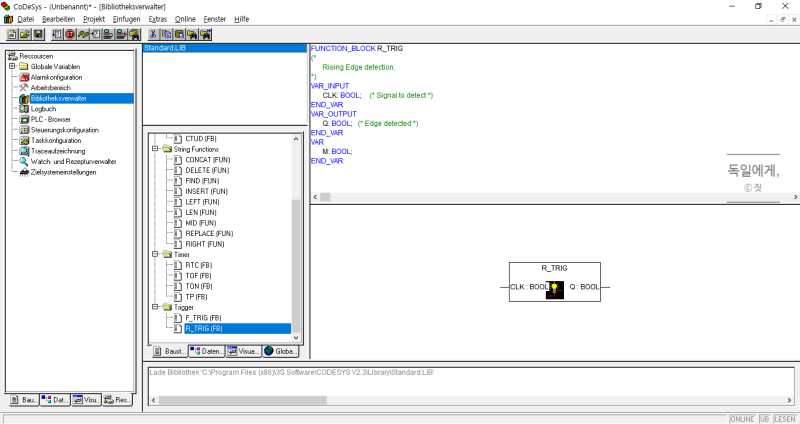Click the Single step footprints icon
This screenshot has width=800, height=424.
point(83,34)
